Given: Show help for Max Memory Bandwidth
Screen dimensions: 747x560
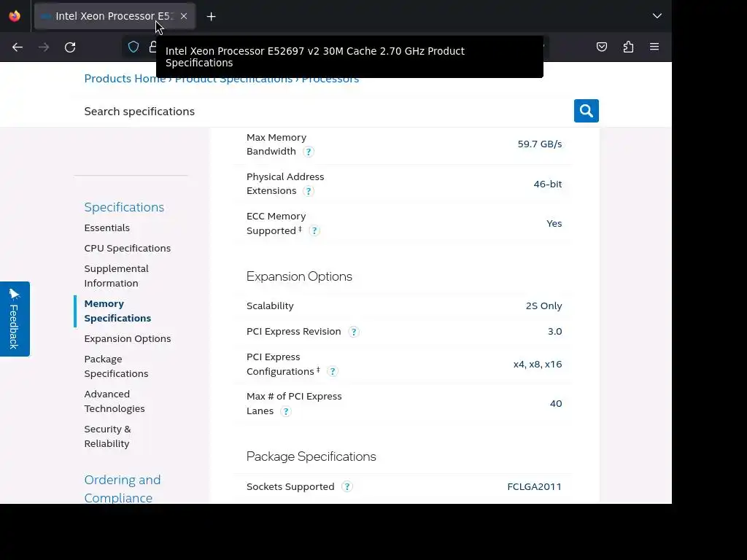Looking at the screenshot, I should pos(309,152).
